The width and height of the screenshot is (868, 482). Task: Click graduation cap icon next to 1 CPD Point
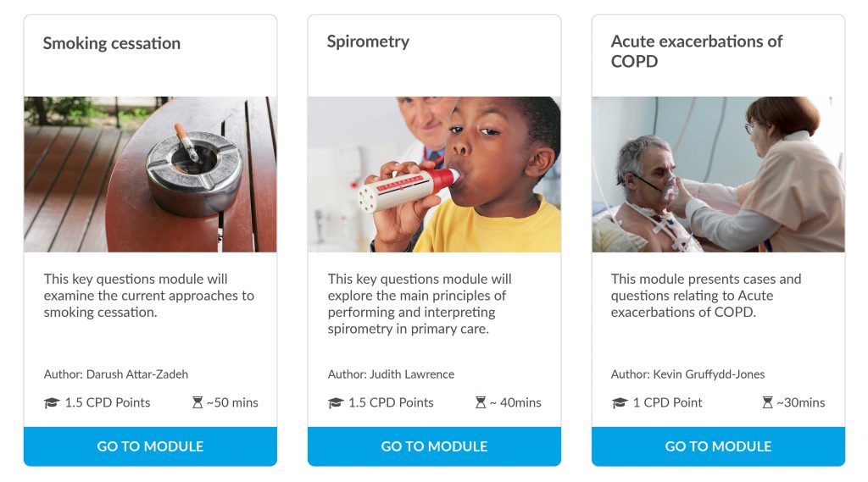click(620, 403)
